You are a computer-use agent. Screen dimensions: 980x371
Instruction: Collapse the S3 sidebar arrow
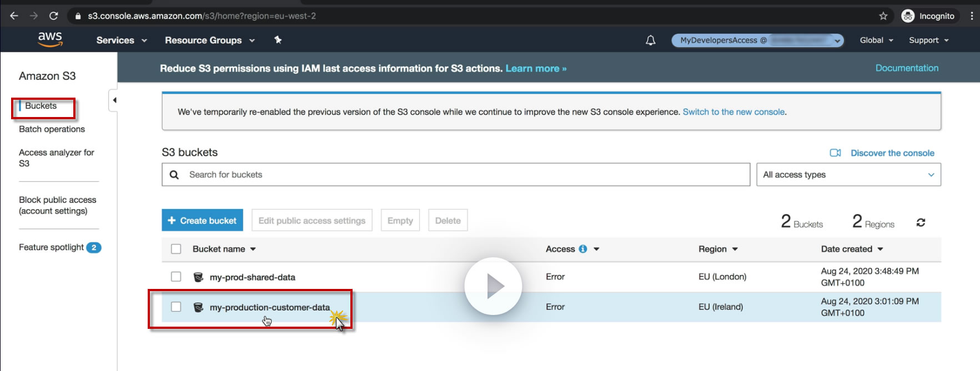click(x=114, y=100)
